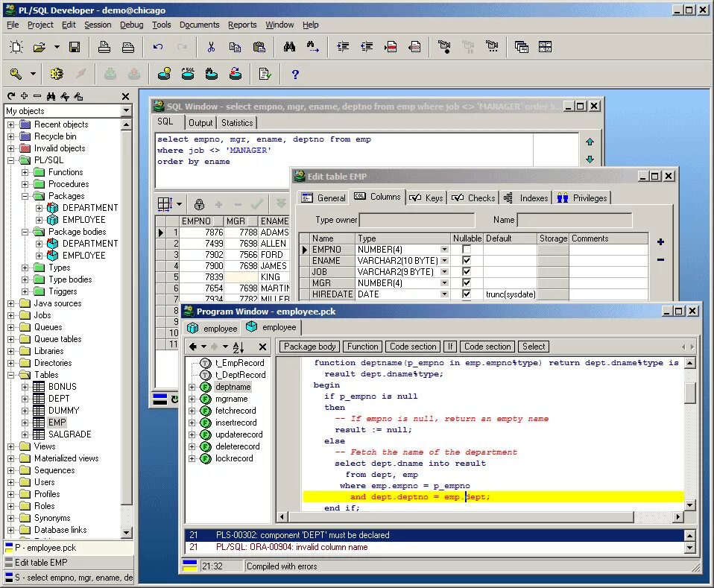Click the Name input field in Edit table EMP
Viewport: 714px width, 588px height.
point(575,221)
